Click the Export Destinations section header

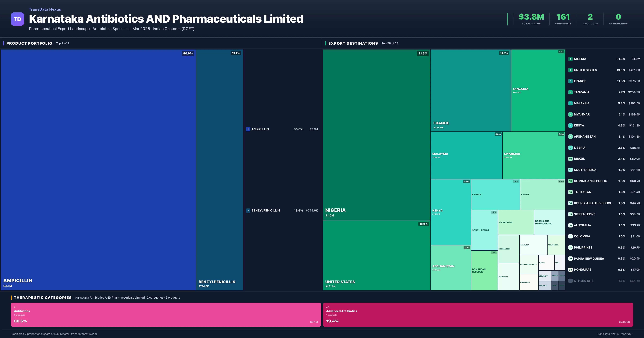click(353, 43)
